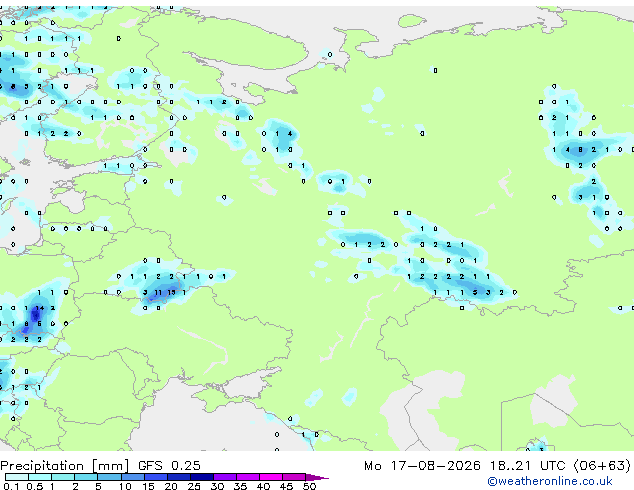Click the over-50 arrow tip of legend
The image size is (634, 490).
(x=317, y=477)
